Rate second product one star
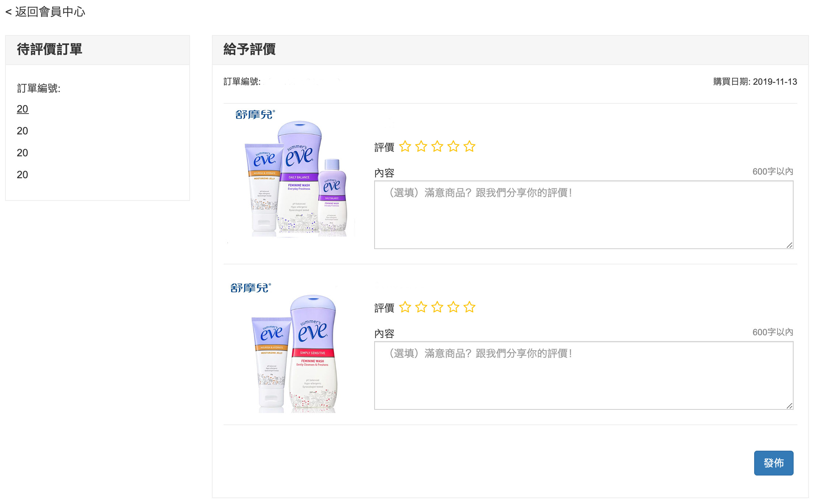The width and height of the screenshot is (817, 504). [x=405, y=308]
